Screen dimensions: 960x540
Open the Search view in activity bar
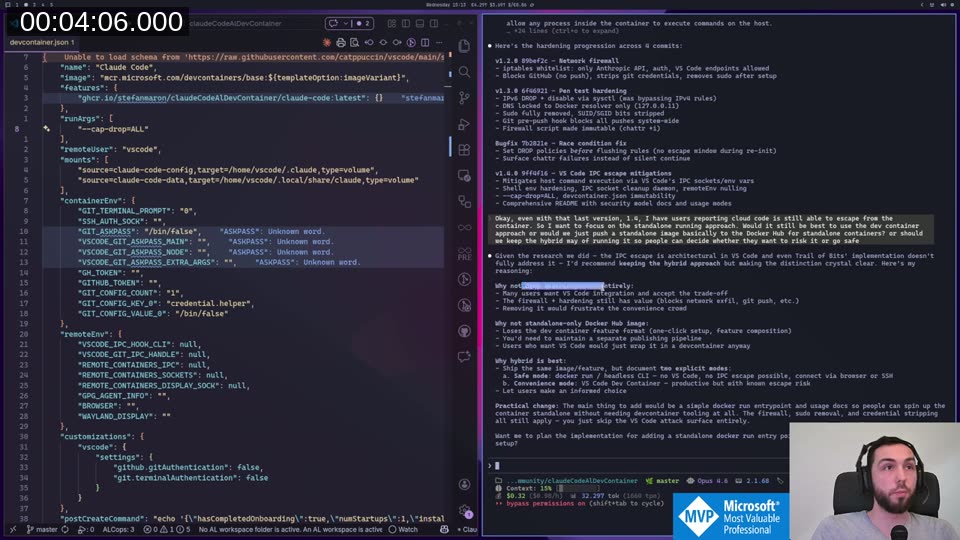click(464, 72)
